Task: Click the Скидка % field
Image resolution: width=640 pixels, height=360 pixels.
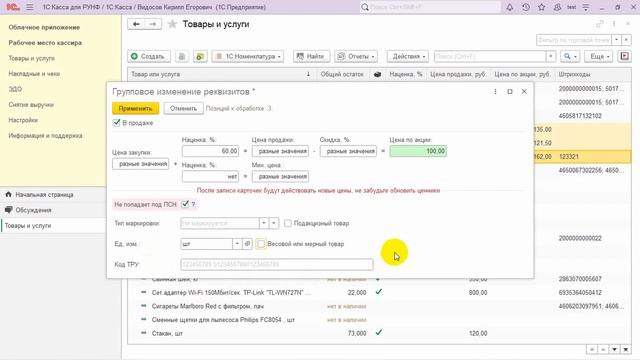Action: (x=348, y=151)
